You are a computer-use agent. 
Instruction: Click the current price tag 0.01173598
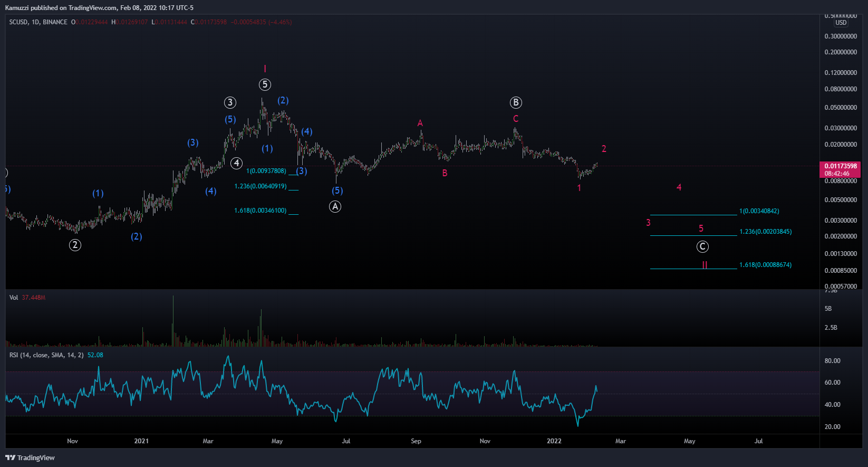841,166
